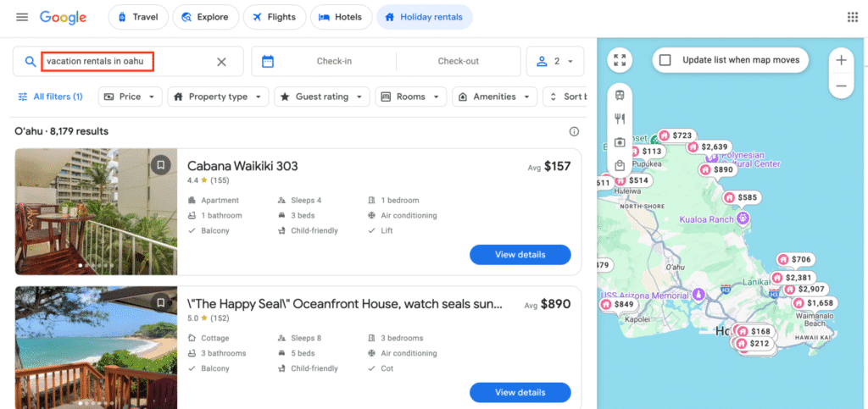
Task: Show public transport layer on map
Action: click(x=620, y=95)
